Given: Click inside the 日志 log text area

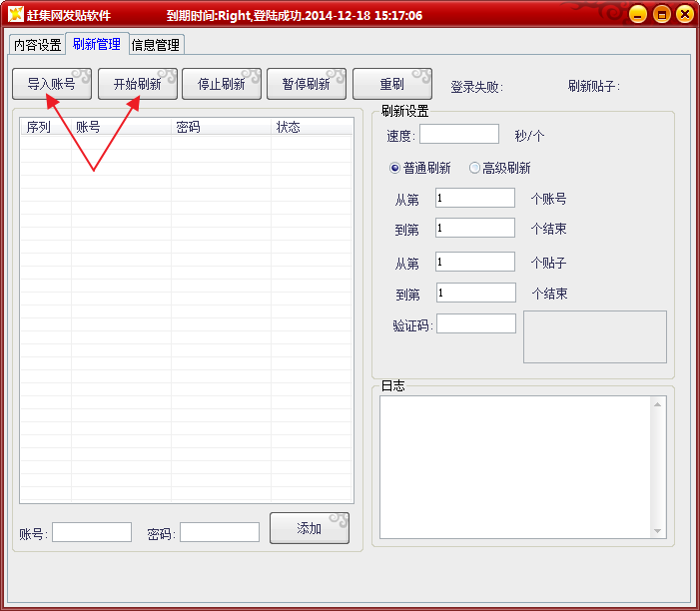Looking at the screenshot, I should tap(515, 467).
